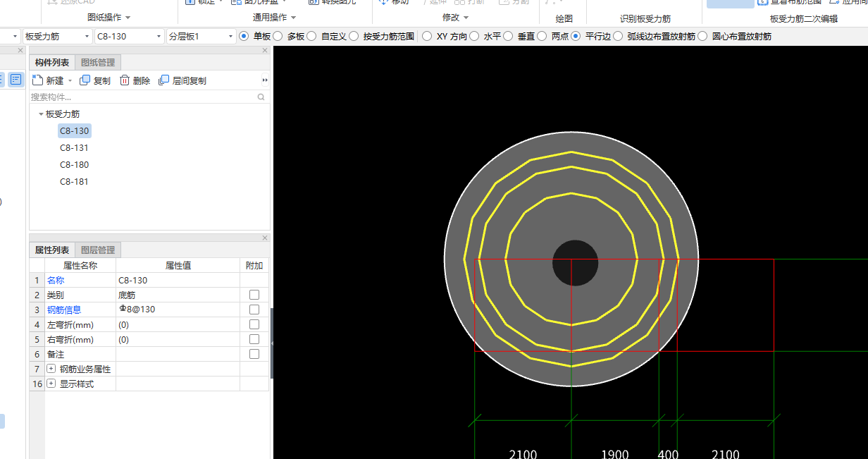This screenshot has height=459, width=868.
Task: Click the toolbar overflow arrows beside 层间复制
Action: point(265,80)
